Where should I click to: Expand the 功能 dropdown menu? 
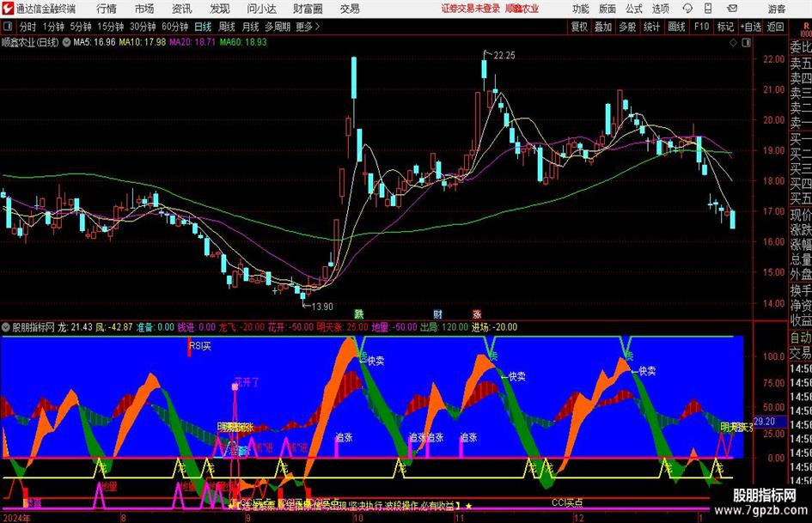click(581, 9)
